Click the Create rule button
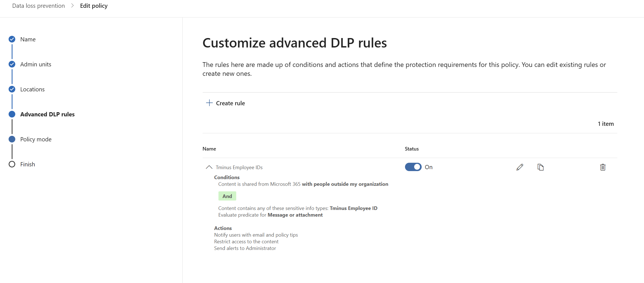Viewport: 644px width, 283px height. 230,103
